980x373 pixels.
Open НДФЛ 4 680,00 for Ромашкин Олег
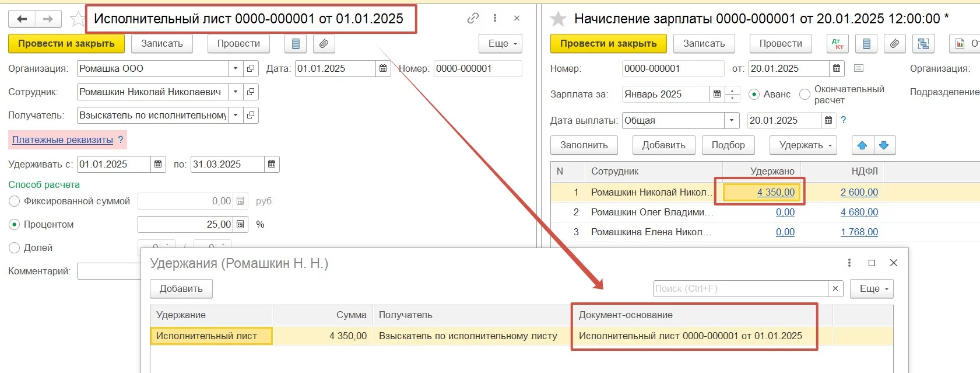[859, 212]
